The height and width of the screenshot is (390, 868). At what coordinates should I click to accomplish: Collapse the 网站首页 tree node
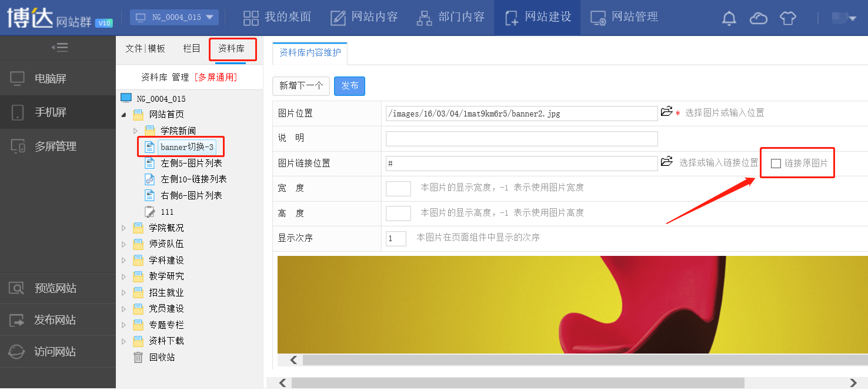pos(123,115)
